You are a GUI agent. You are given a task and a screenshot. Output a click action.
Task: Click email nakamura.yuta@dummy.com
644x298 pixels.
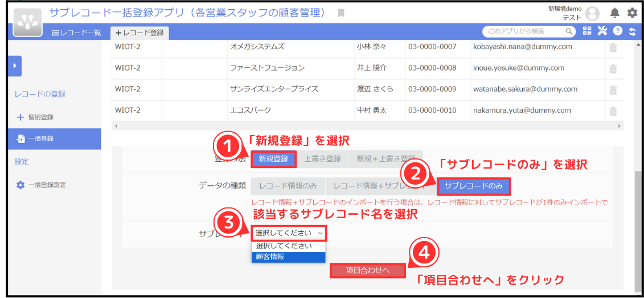522,111
